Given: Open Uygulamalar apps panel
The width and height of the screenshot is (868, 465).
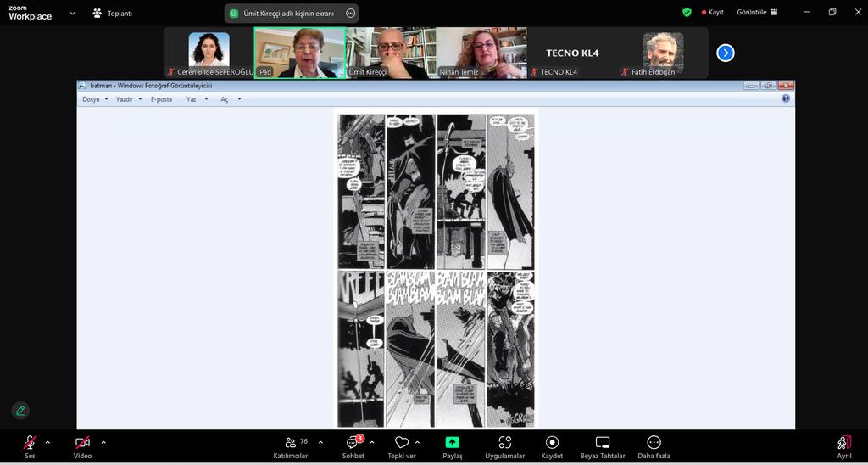Looking at the screenshot, I should click(x=505, y=446).
